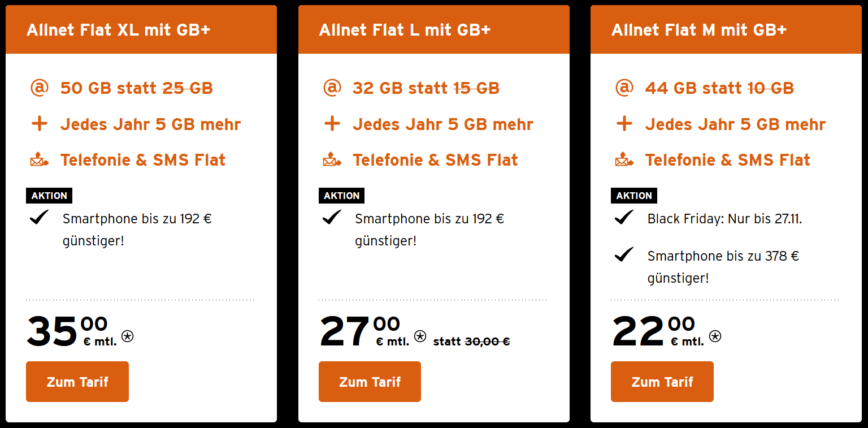Viewport: 868px width, 428px height.
Task: Click Zum Tarif for Allnet Flat L
Action: point(370,382)
